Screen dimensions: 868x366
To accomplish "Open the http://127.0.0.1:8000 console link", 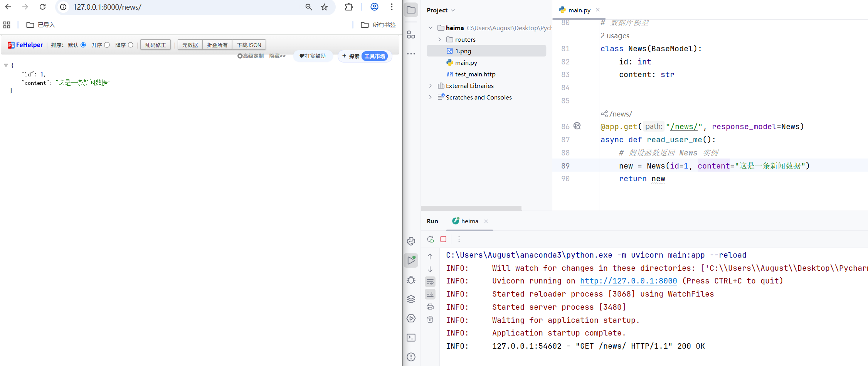I will click(628, 281).
